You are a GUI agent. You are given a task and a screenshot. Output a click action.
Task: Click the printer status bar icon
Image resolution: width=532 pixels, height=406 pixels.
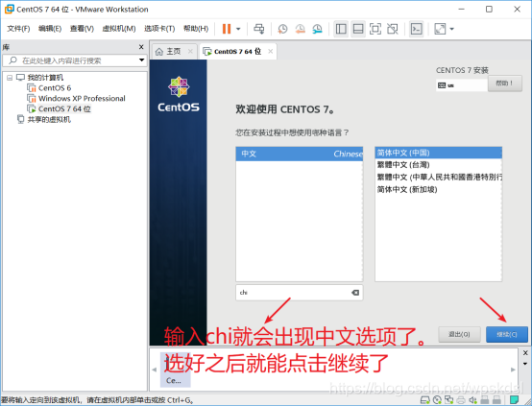[461, 400]
